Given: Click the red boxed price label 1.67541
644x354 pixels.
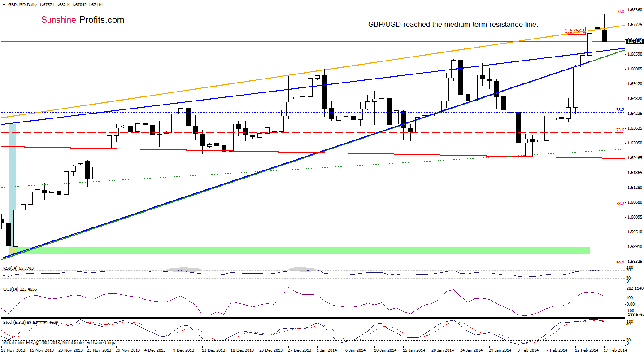Looking at the screenshot, I should click(x=574, y=31).
